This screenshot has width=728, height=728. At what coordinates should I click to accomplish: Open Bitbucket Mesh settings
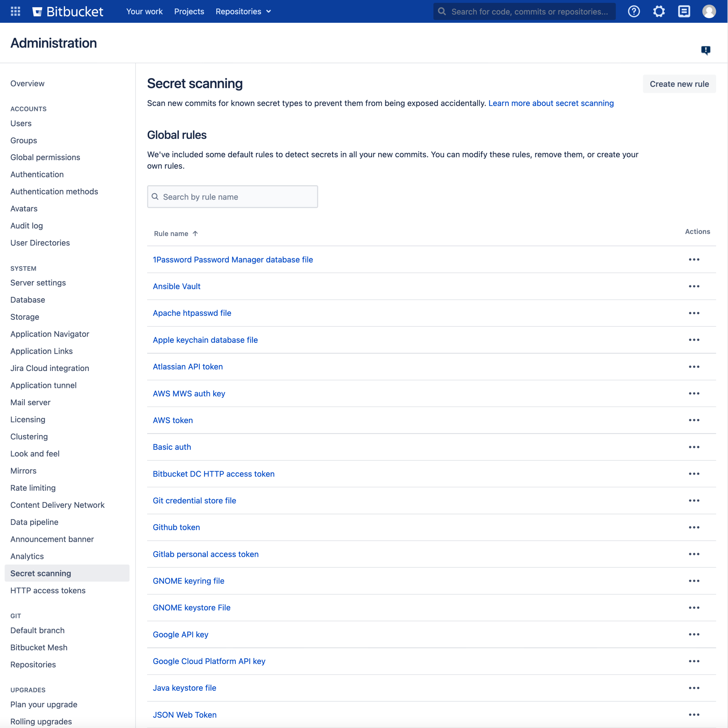click(39, 647)
